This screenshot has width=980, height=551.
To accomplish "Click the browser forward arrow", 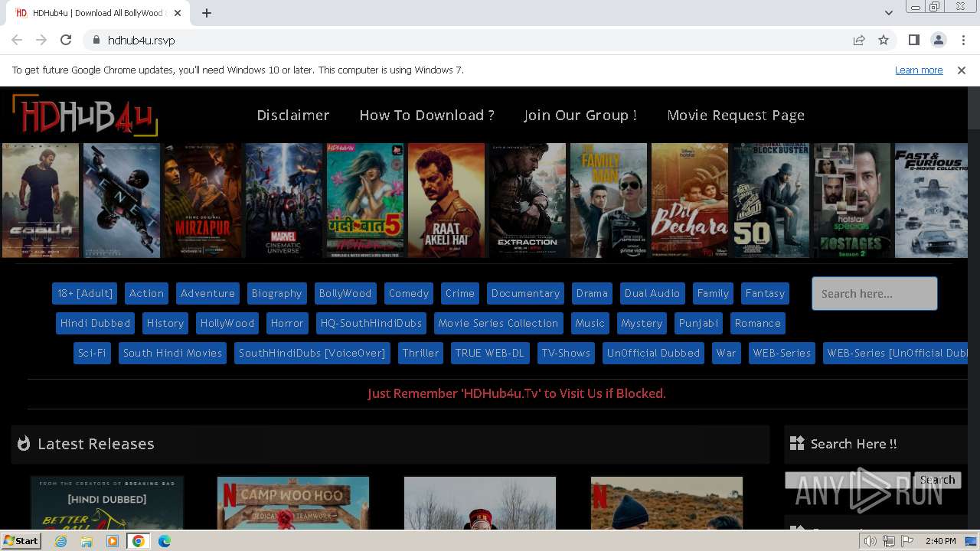I will [x=41, y=40].
